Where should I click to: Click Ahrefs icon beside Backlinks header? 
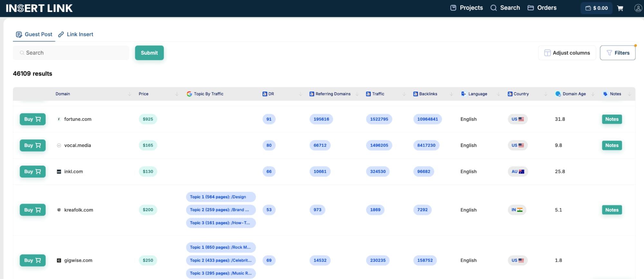click(x=416, y=94)
